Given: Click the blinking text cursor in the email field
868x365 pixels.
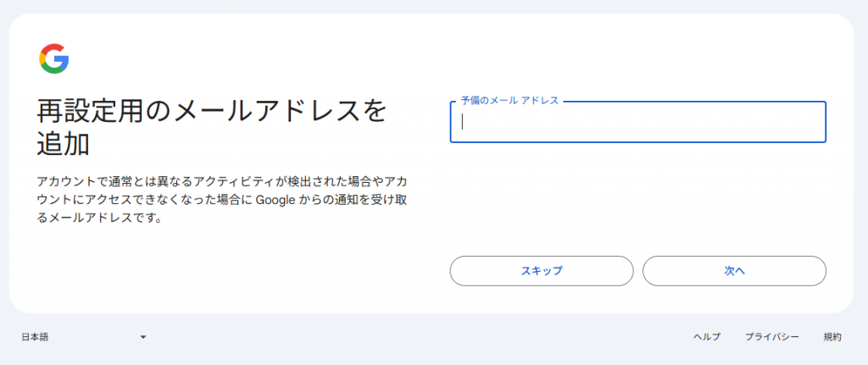Looking at the screenshot, I should pyautogui.click(x=463, y=122).
